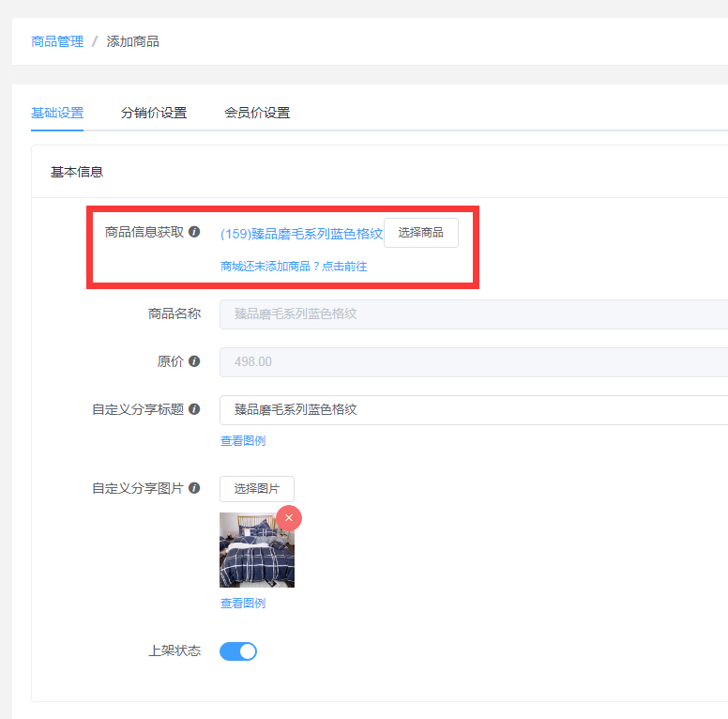Open the 分销价设置 tab

[x=154, y=113]
